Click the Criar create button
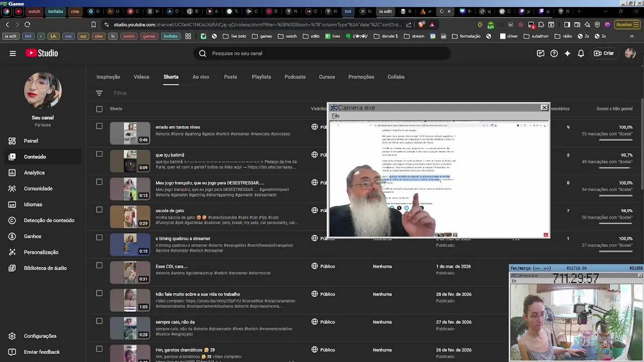Viewport: 644px width, 362px height. point(604,53)
